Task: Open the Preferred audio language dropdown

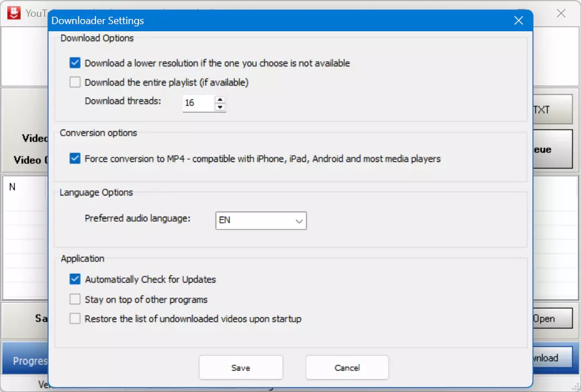Action: [x=261, y=221]
